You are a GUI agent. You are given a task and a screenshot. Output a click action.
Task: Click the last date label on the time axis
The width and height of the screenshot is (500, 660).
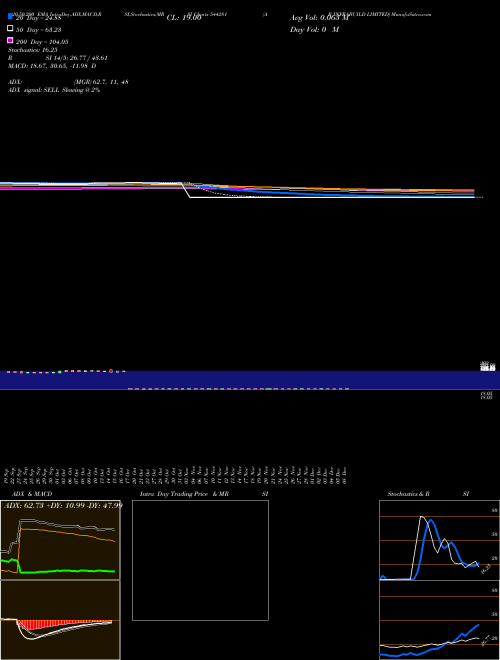344,475
